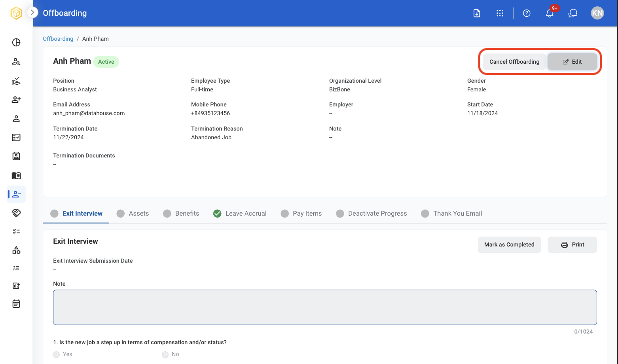Switch to the Thank You Email tab
This screenshot has width=618, height=364.
tap(451, 213)
